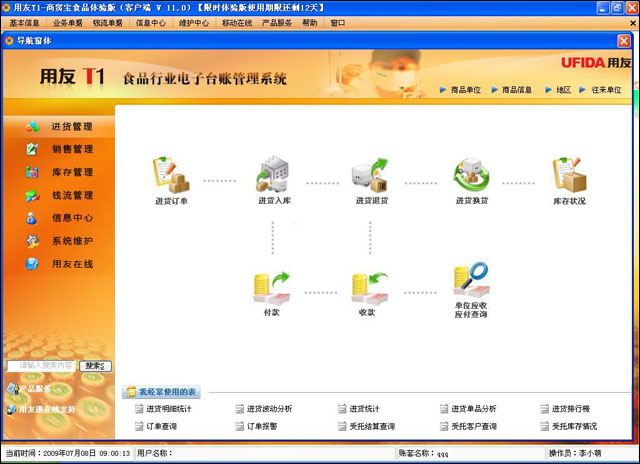The image size is (640, 464).
Task: Open the 单位应收应付查询 query icon
Action: [471, 280]
